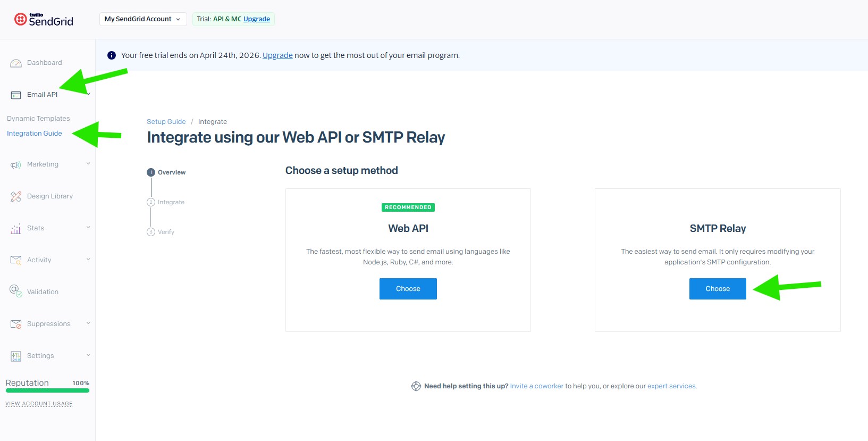Click the Activity envelope icon
This screenshot has width=868, height=441.
click(16, 260)
